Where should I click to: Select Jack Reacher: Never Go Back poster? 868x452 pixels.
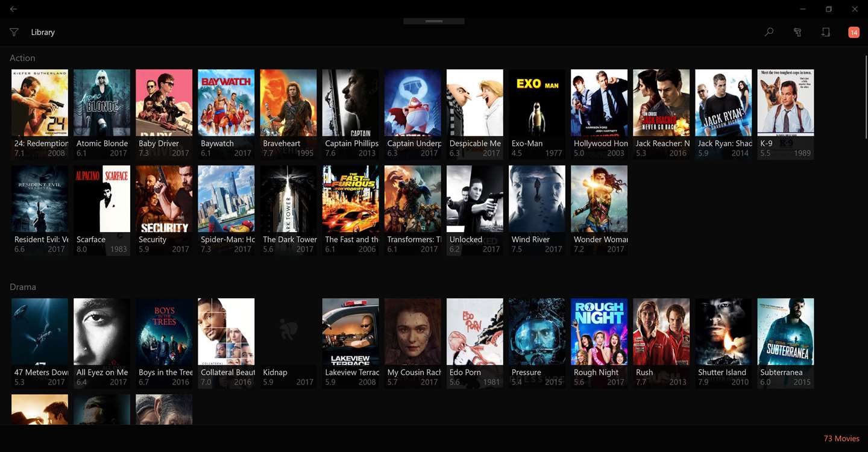pyautogui.click(x=661, y=115)
